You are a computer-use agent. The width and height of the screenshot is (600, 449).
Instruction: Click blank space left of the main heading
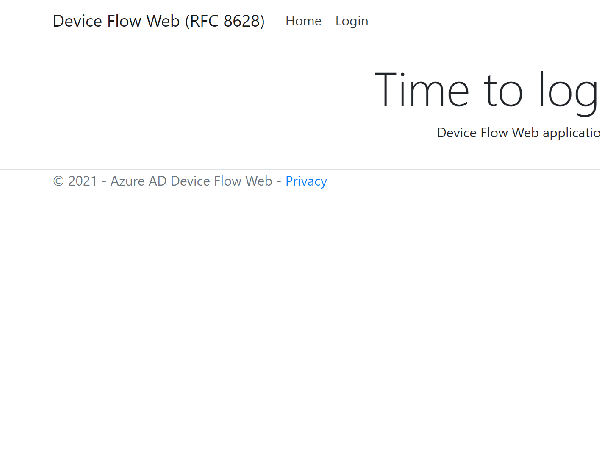(200, 90)
